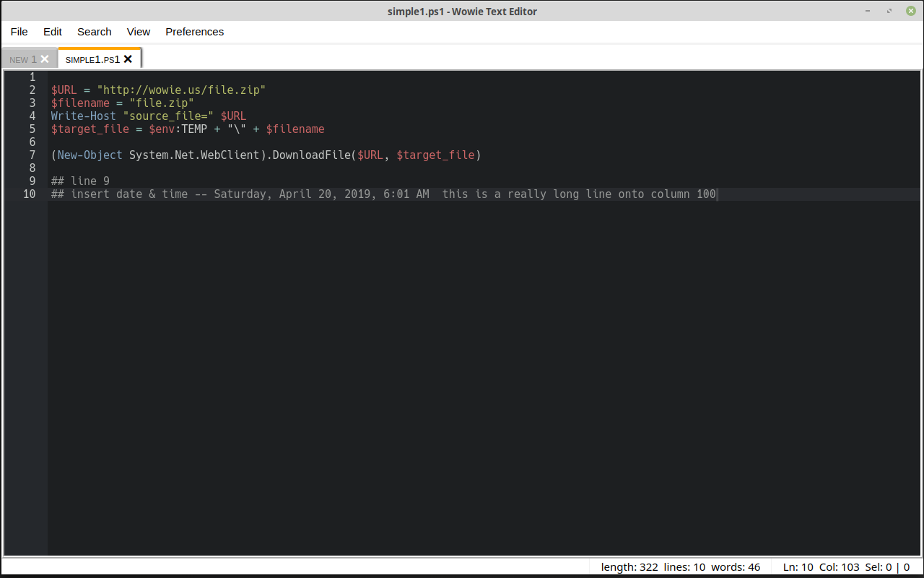This screenshot has width=924, height=578.
Task: Open the Edit menu
Action: pyautogui.click(x=53, y=32)
